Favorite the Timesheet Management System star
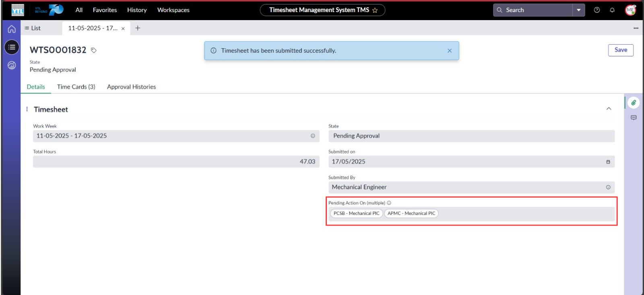The width and height of the screenshot is (644, 295). coord(375,10)
